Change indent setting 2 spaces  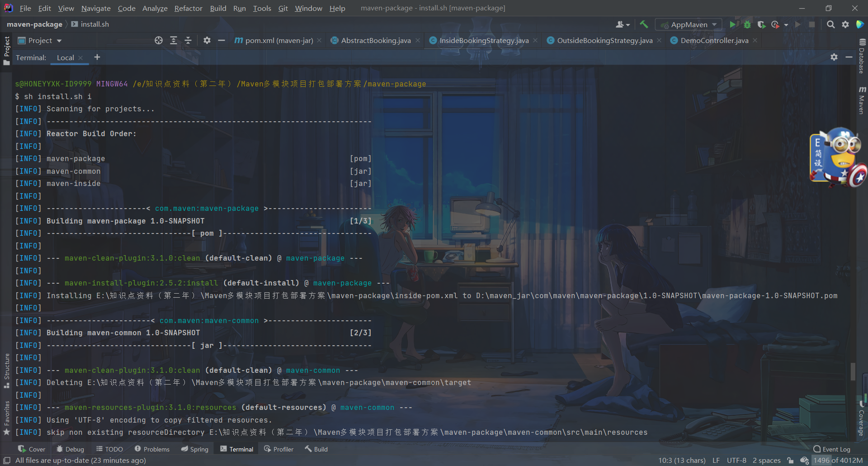tap(766, 460)
